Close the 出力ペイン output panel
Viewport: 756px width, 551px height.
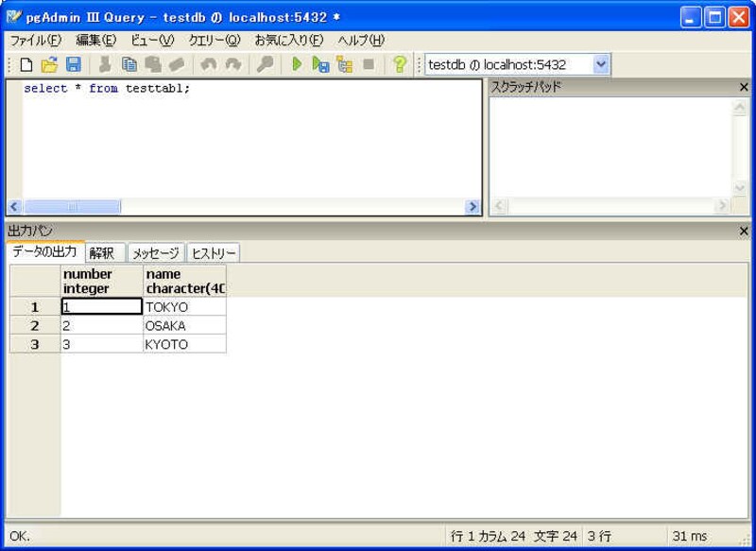(x=744, y=232)
